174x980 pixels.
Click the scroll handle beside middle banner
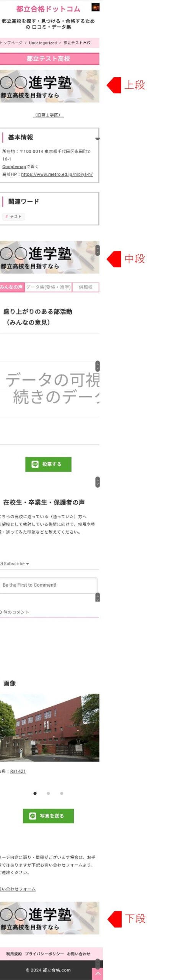pos(98,250)
